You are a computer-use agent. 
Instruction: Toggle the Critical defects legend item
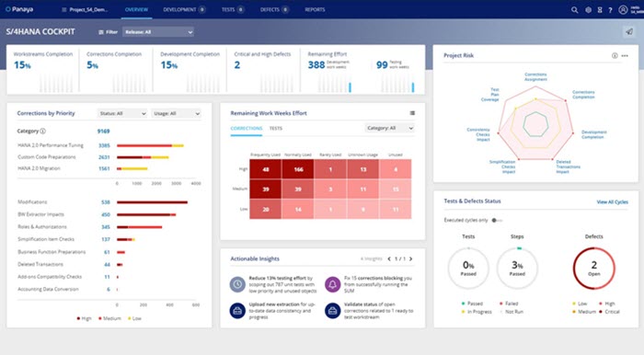point(609,312)
